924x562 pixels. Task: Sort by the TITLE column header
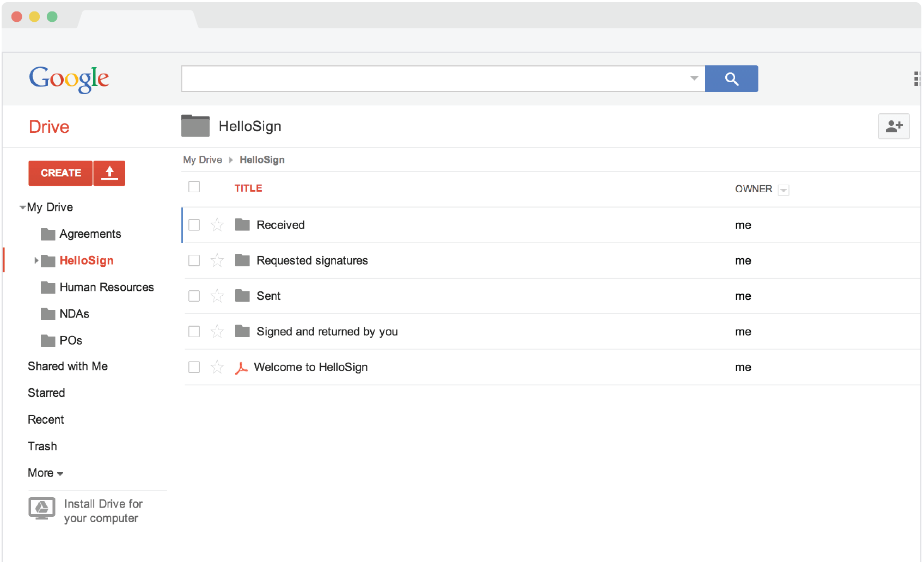coord(248,188)
